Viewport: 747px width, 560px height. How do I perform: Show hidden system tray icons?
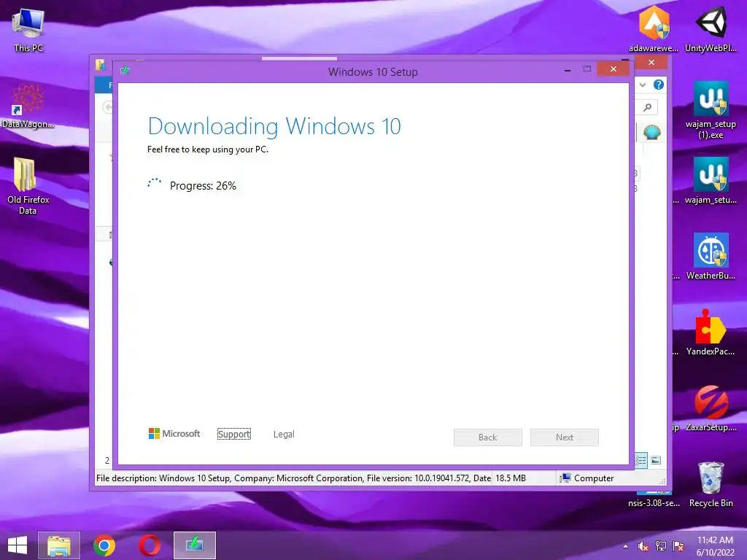coord(625,546)
